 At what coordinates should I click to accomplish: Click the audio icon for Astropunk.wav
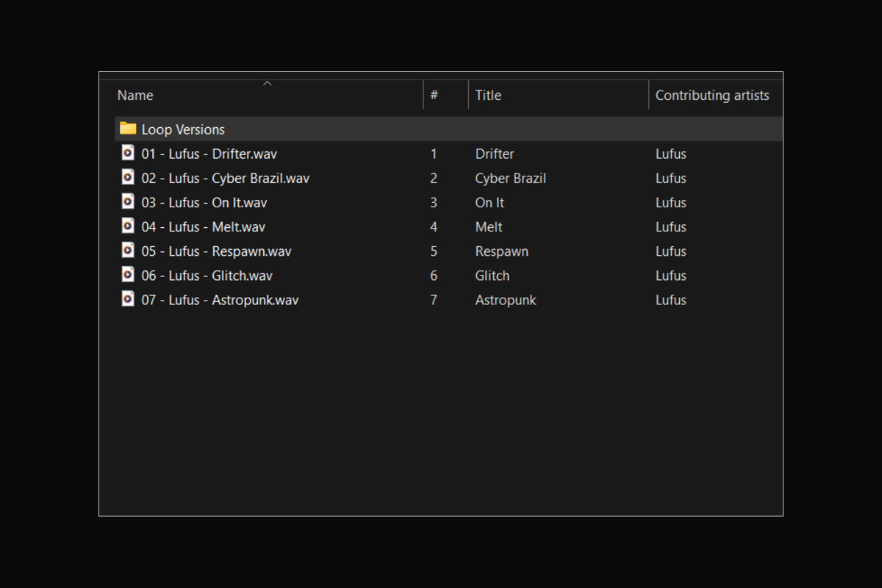128,299
